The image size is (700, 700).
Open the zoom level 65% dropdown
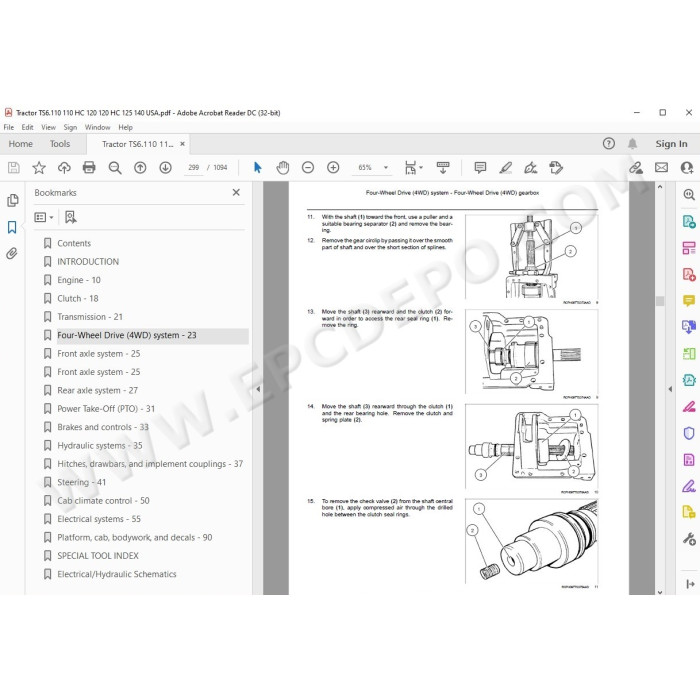[x=386, y=168]
